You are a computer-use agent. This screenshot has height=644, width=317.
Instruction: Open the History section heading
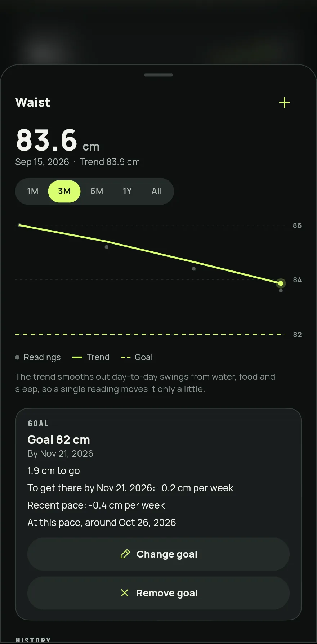coord(33,640)
